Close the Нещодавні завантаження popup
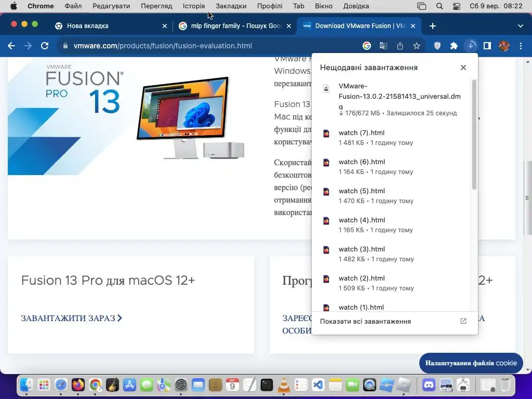 463,68
